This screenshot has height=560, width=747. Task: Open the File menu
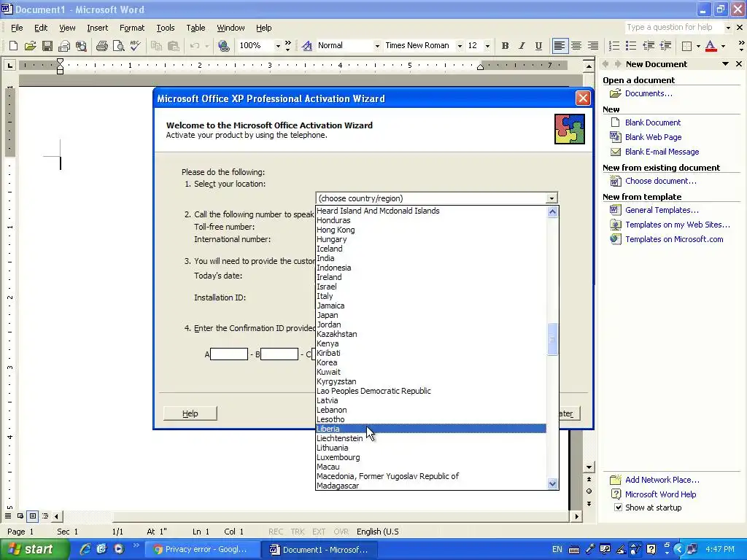[17, 28]
